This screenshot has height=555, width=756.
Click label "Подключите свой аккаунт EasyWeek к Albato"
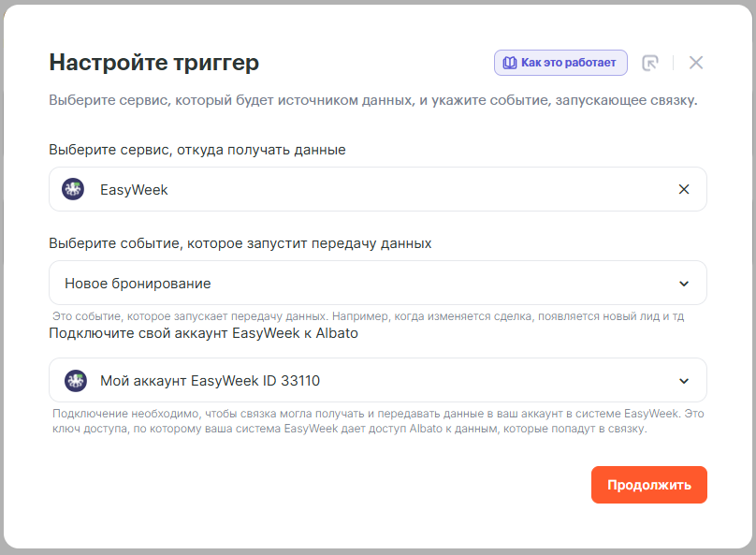point(203,332)
